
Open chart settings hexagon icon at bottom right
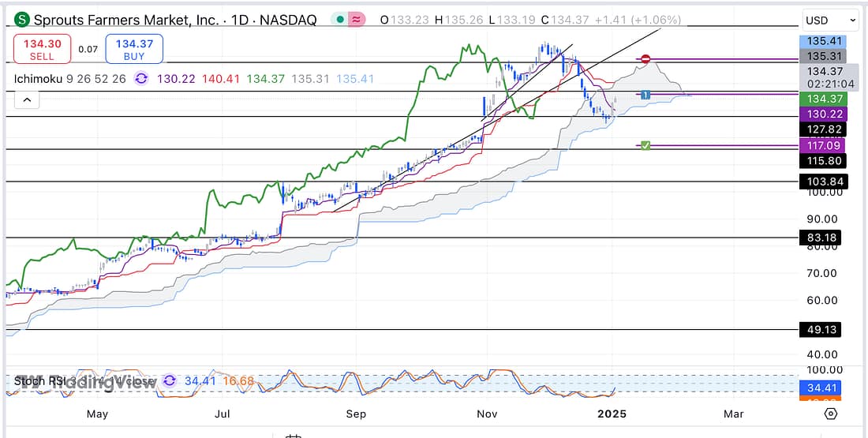point(830,414)
